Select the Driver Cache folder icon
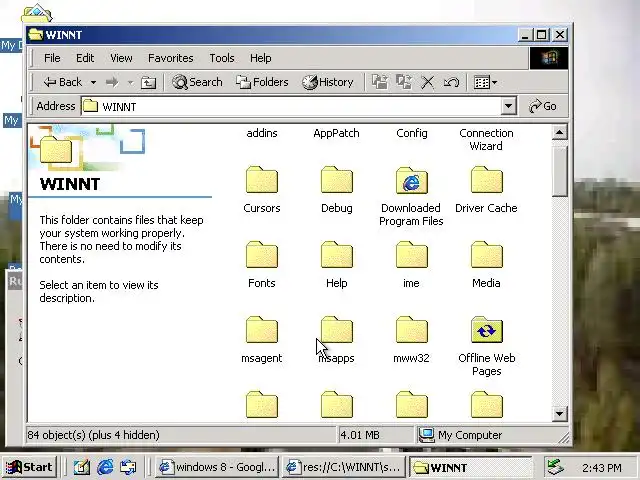Screen dimensions: 640x480 (487, 180)
